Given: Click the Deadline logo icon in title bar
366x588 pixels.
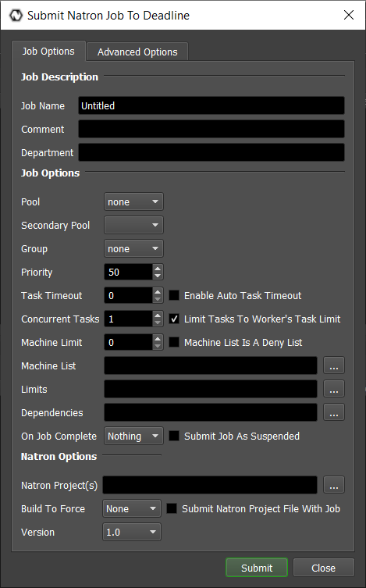Looking at the screenshot, I should pos(16,16).
